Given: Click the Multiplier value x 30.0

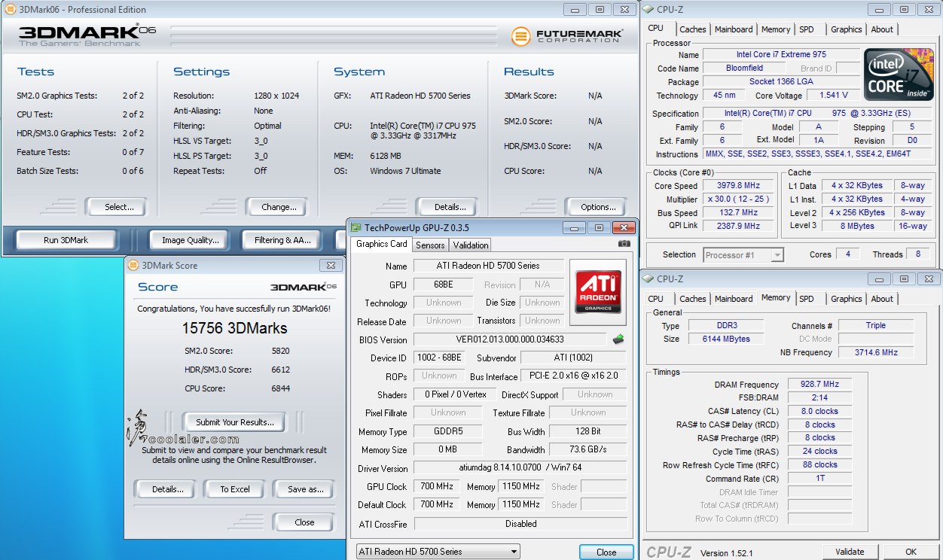Looking at the screenshot, I should click(x=739, y=199).
